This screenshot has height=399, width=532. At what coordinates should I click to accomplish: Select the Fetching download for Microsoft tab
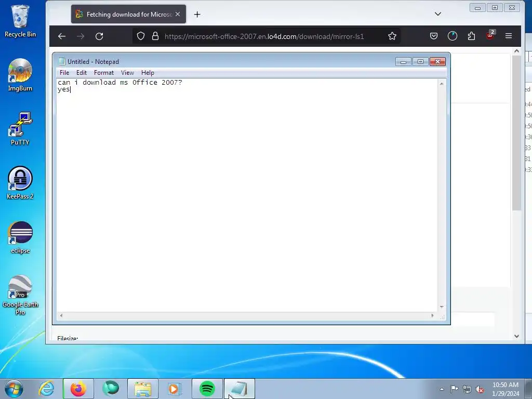[x=129, y=14]
